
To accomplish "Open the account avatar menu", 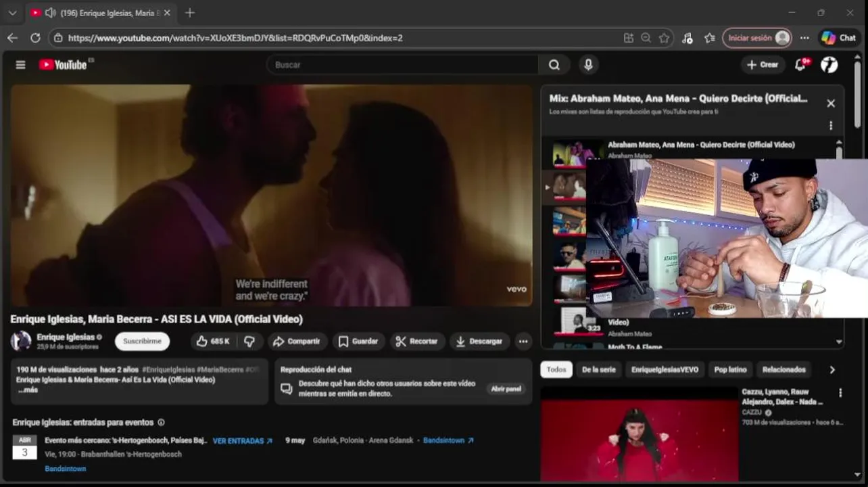I will coord(829,64).
